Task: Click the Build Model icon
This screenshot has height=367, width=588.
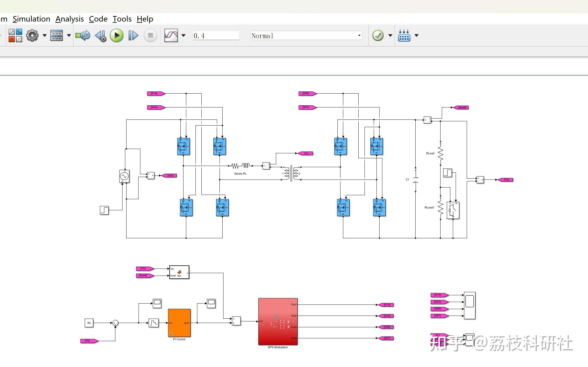Action: tap(404, 35)
